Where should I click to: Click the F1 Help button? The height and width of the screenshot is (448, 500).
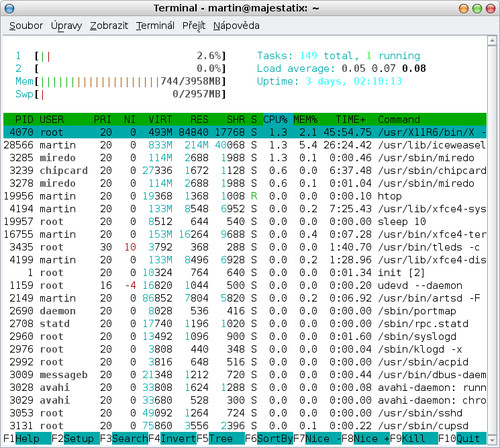[x=27, y=438]
